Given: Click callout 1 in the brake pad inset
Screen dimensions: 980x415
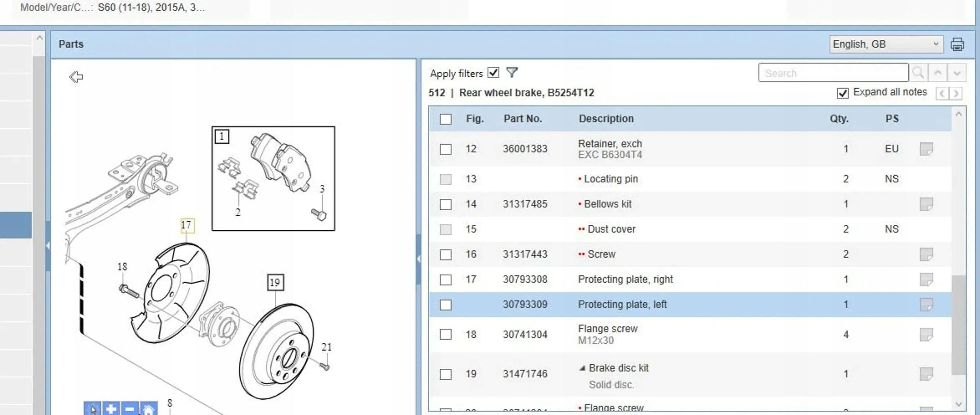Looking at the screenshot, I should [x=222, y=137].
